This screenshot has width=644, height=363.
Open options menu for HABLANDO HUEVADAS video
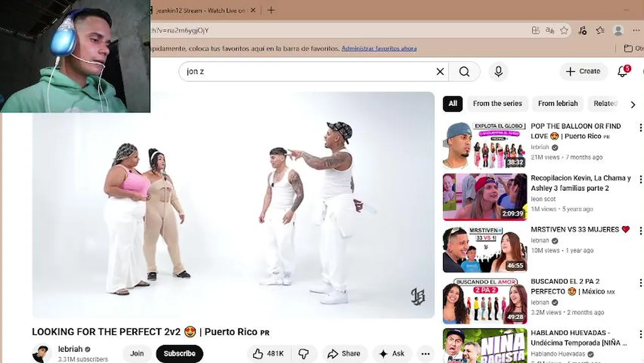coord(640,335)
